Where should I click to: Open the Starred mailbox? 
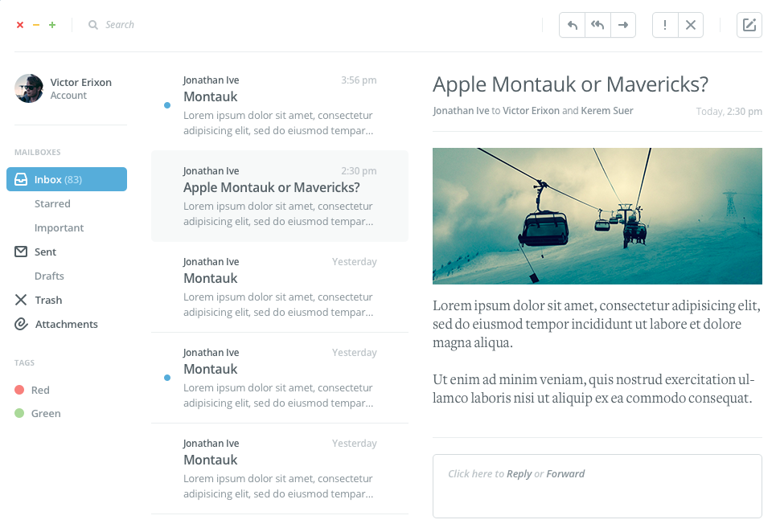point(52,204)
